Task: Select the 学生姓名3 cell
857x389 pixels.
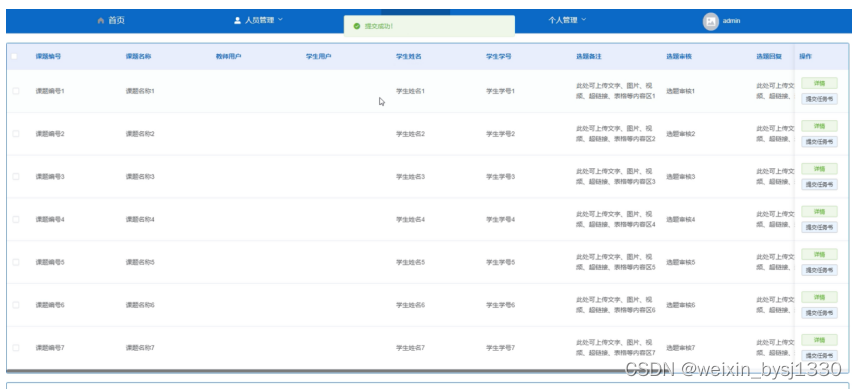Action: 410,176
